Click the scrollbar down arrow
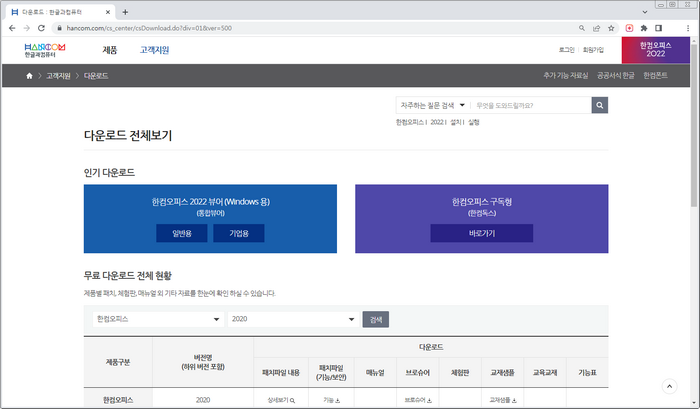The image size is (700, 409). (694, 403)
